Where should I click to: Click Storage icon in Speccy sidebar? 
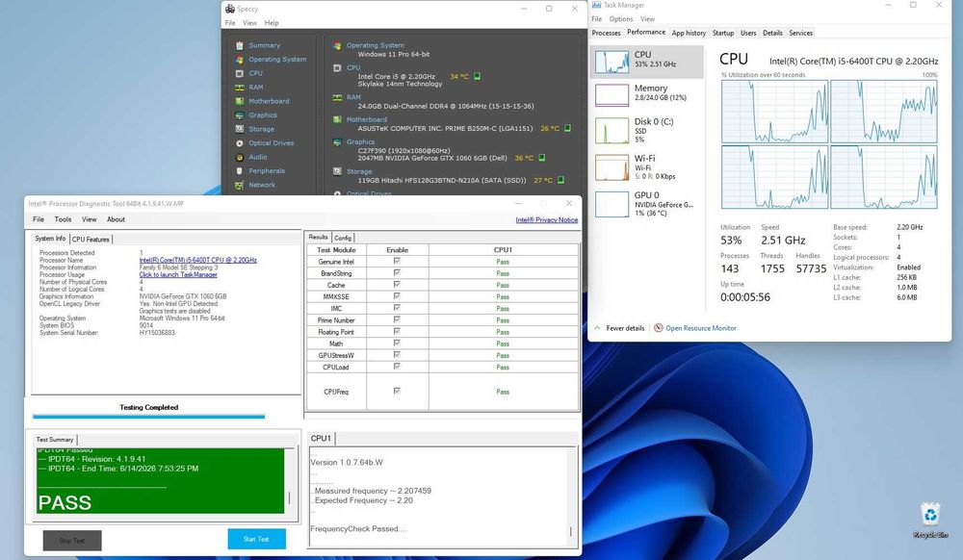click(x=240, y=130)
